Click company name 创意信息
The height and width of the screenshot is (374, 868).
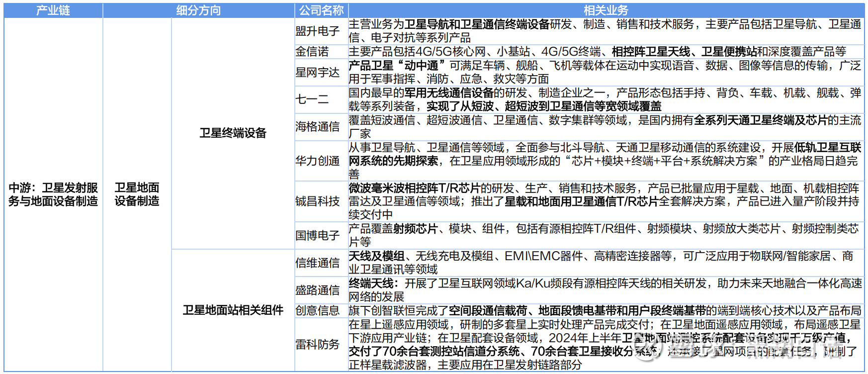(318, 310)
